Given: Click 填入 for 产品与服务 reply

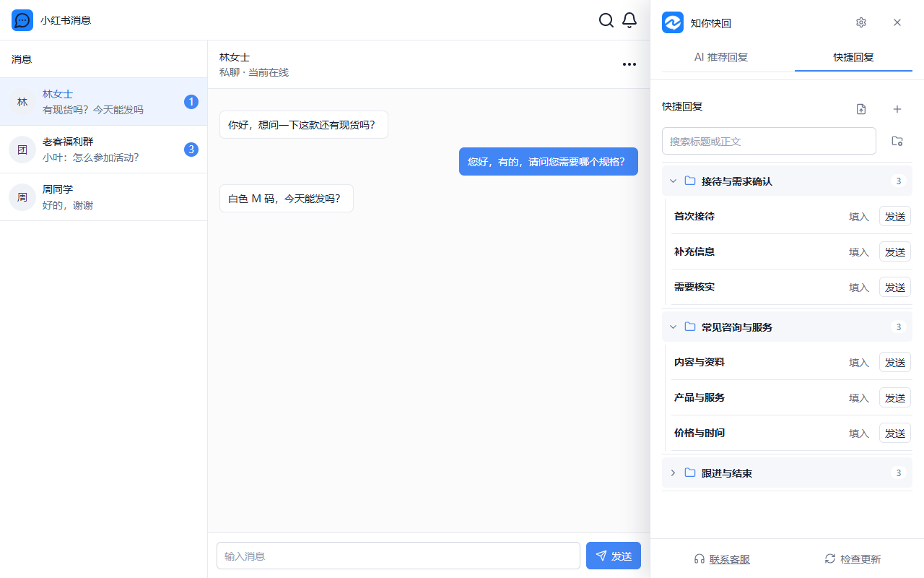Looking at the screenshot, I should click(859, 398).
